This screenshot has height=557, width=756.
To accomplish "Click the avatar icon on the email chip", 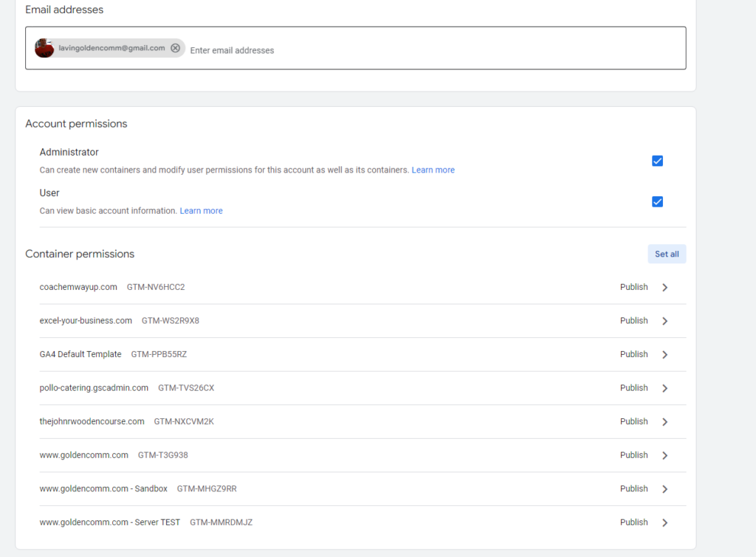I will pos(44,47).
